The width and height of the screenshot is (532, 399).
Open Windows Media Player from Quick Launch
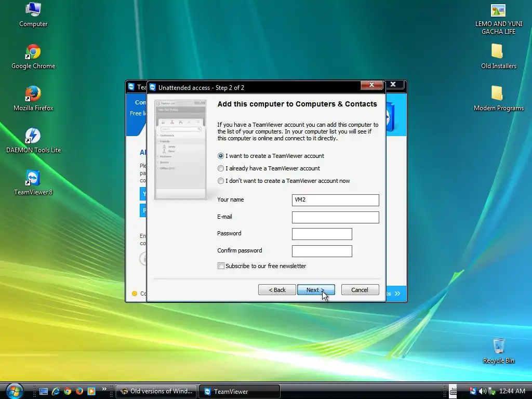pyautogui.click(x=91, y=391)
